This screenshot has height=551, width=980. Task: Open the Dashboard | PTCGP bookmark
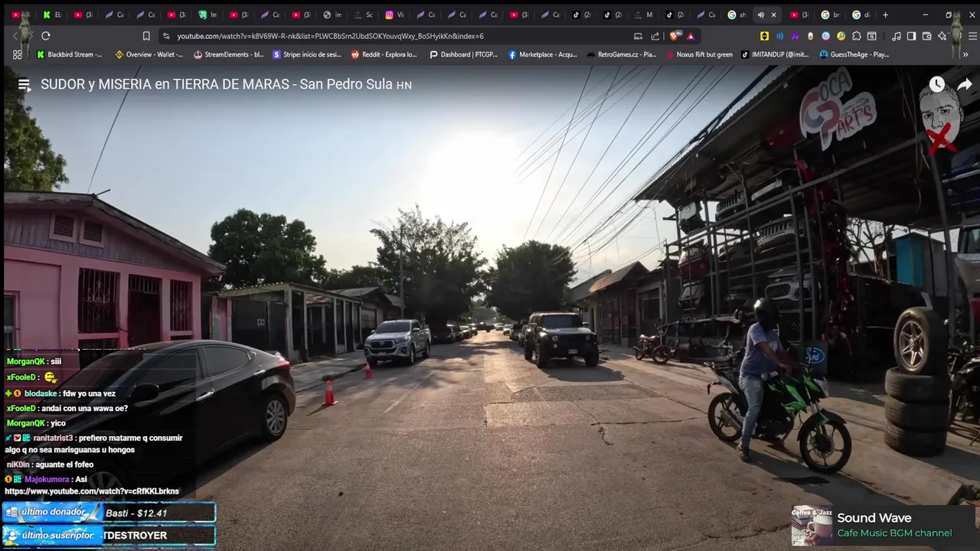463,54
